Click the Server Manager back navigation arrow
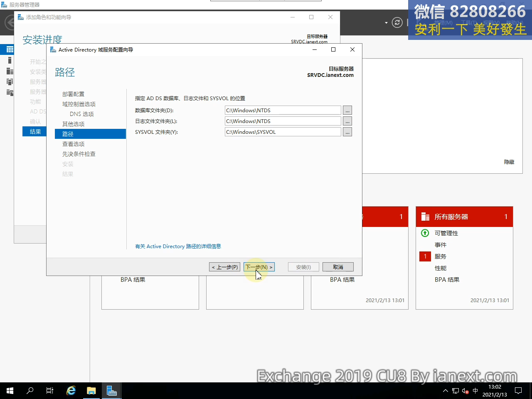Screen dimensions: 532x399 tap(9, 22)
